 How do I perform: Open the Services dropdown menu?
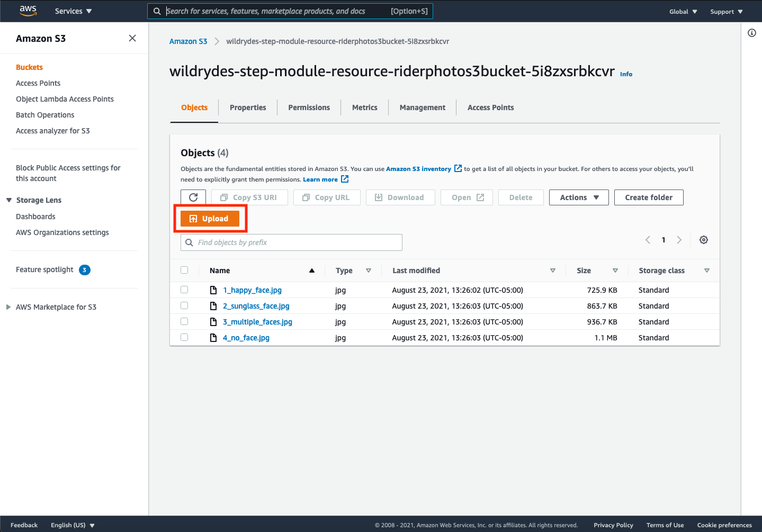point(73,11)
